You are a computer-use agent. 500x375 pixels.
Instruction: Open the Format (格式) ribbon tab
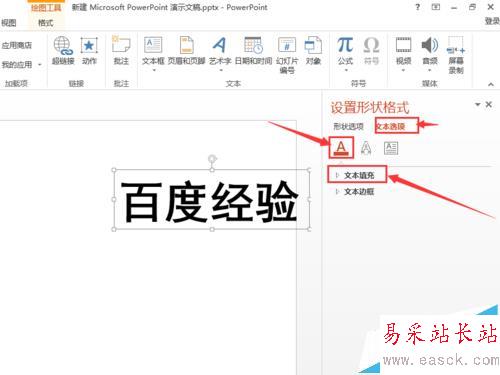tap(46, 23)
